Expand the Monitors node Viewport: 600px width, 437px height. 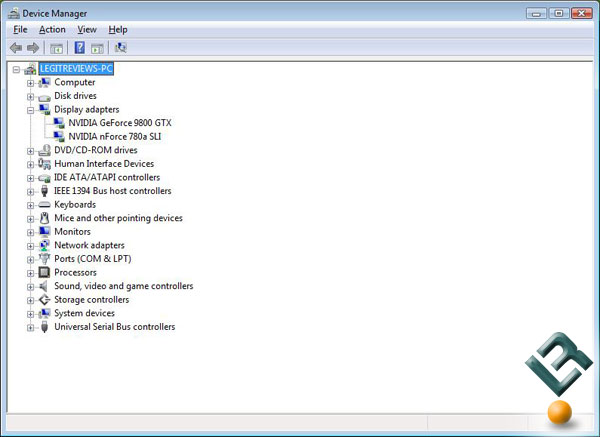pyautogui.click(x=30, y=232)
